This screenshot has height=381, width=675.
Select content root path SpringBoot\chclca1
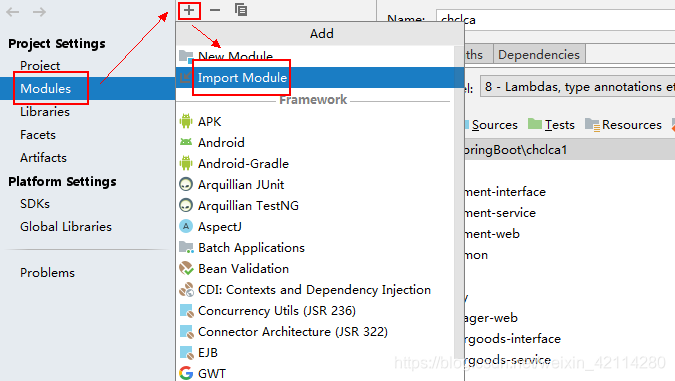[569, 150]
